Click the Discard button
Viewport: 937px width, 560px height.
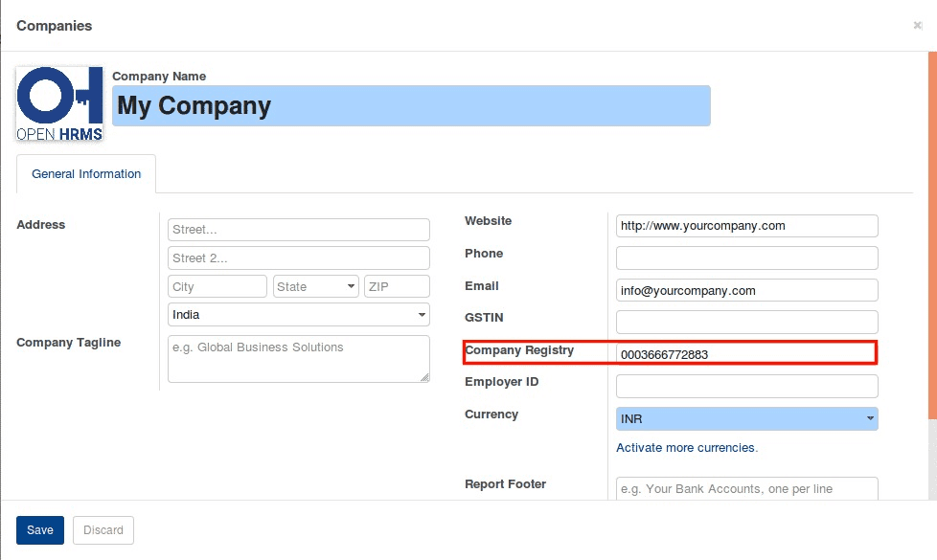[x=103, y=529]
